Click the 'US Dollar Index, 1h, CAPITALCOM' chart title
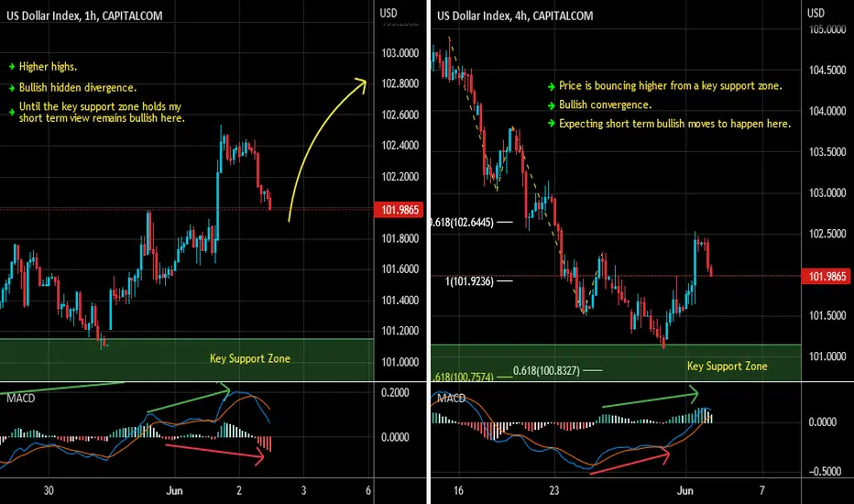 pos(84,16)
